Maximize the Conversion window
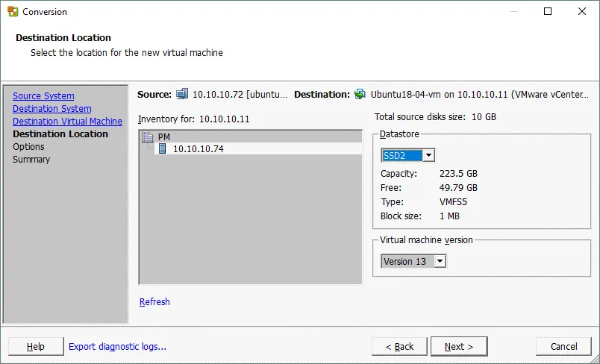Screen dimensions: 600x364 point(548,12)
